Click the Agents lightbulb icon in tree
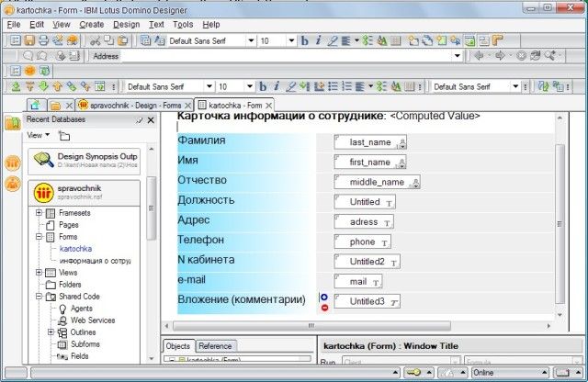588x382 pixels. 62,309
